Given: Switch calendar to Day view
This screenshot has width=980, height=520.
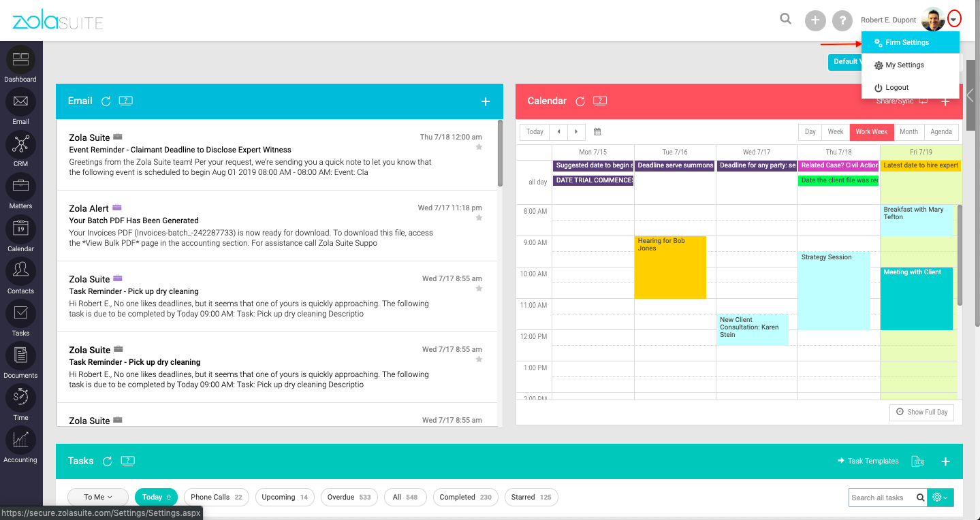Looking at the screenshot, I should (x=810, y=131).
